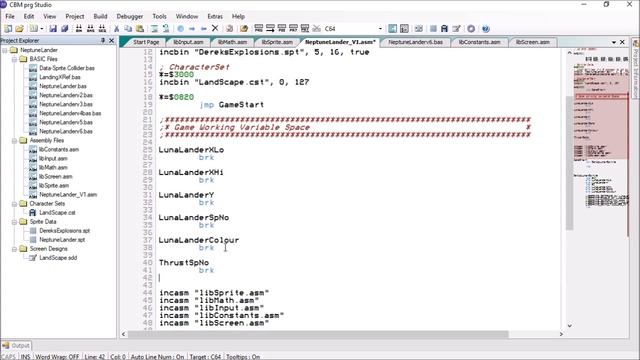Open the tab list dropdown arrow
This screenshot has width=640, height=360.
614,42
